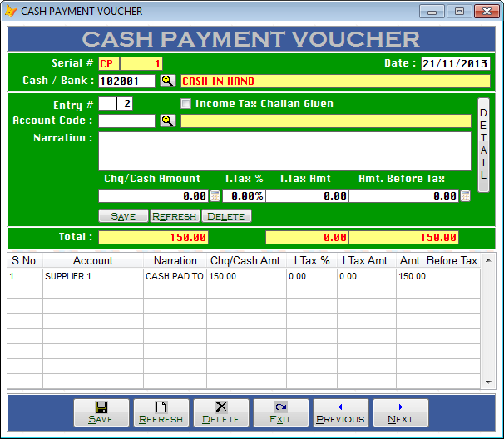Click the vertical DETAIL button
The width and height of the screenshot is (504, 439).
(483, 145)
